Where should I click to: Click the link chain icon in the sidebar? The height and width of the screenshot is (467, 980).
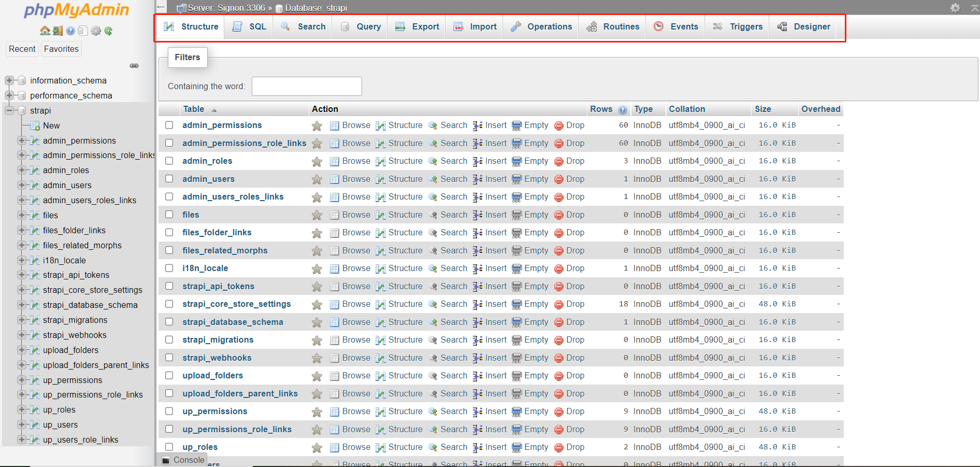point(134,66)
